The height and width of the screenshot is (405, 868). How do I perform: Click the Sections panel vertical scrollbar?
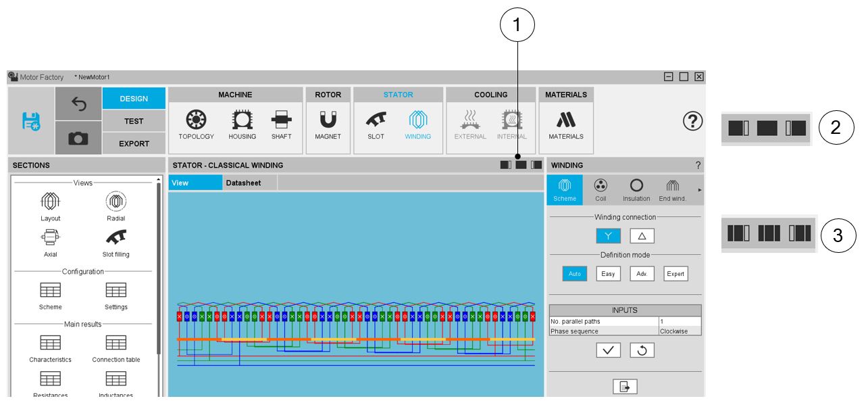click(159, 270)
